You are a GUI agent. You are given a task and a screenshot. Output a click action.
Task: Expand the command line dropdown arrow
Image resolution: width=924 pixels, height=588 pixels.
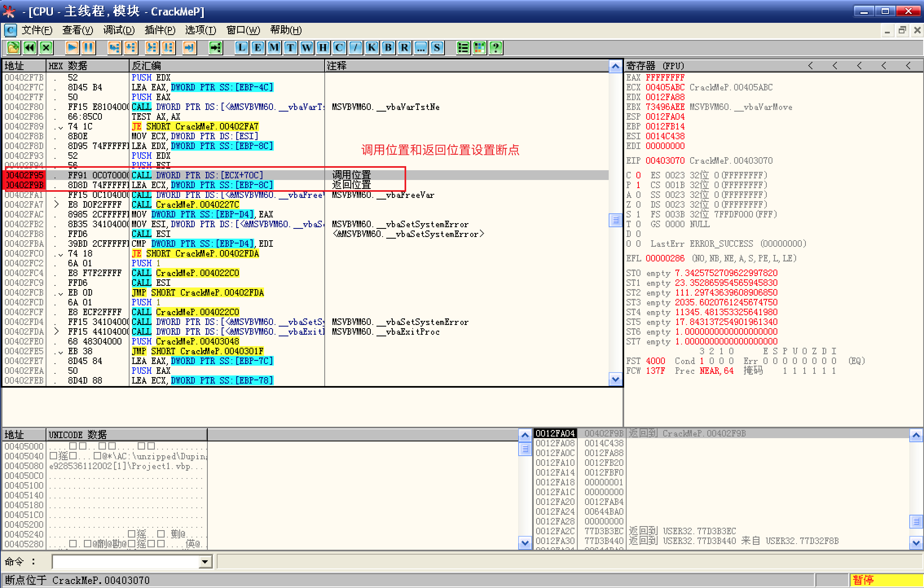[205, 562]
